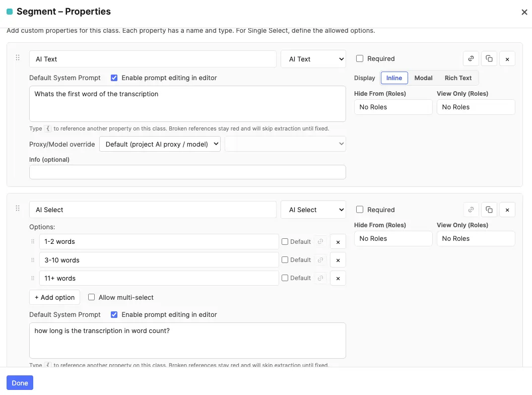Grab the AI Select property drag handle
The height and width of the screenshot is (395, 532).
(18, 209)
